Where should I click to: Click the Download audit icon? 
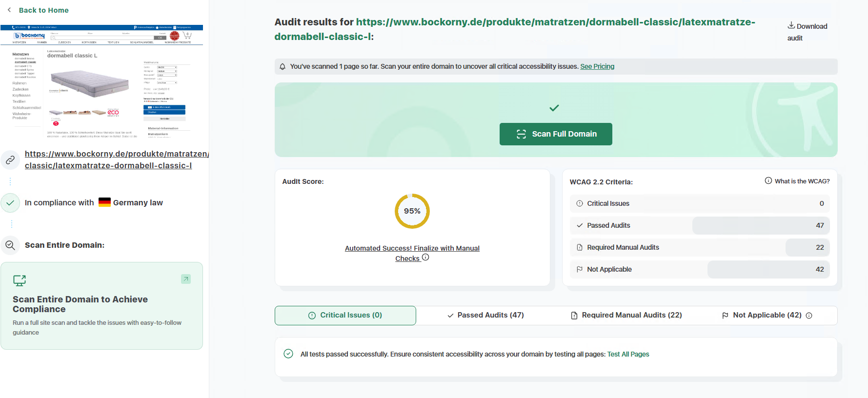click(791, 25)
